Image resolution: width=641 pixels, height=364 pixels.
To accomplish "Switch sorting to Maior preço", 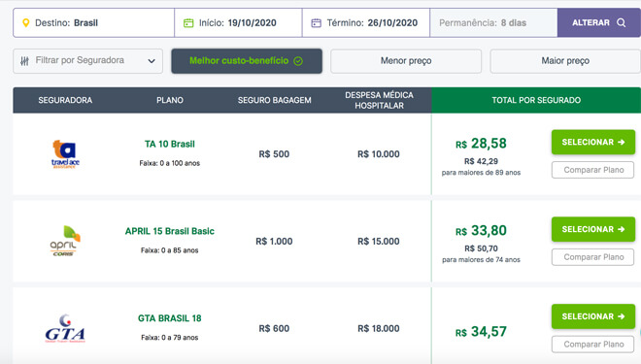I will [565, 61].
